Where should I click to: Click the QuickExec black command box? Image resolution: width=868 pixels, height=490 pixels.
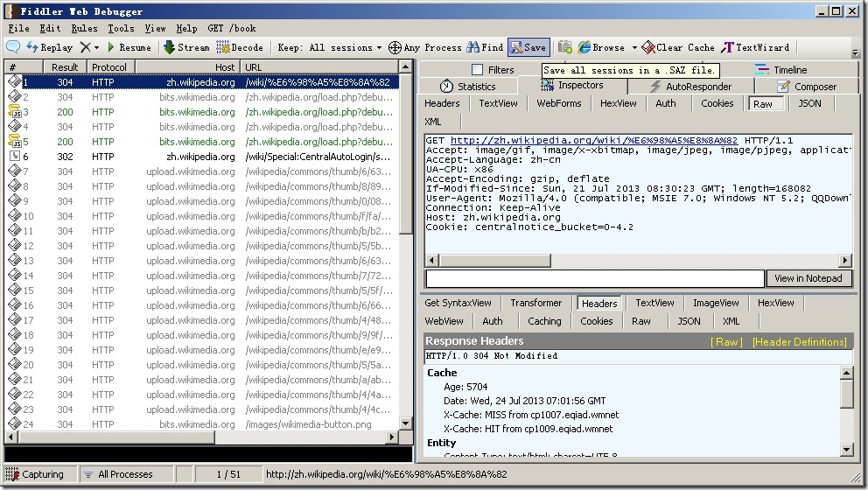[x=208, y=453]
